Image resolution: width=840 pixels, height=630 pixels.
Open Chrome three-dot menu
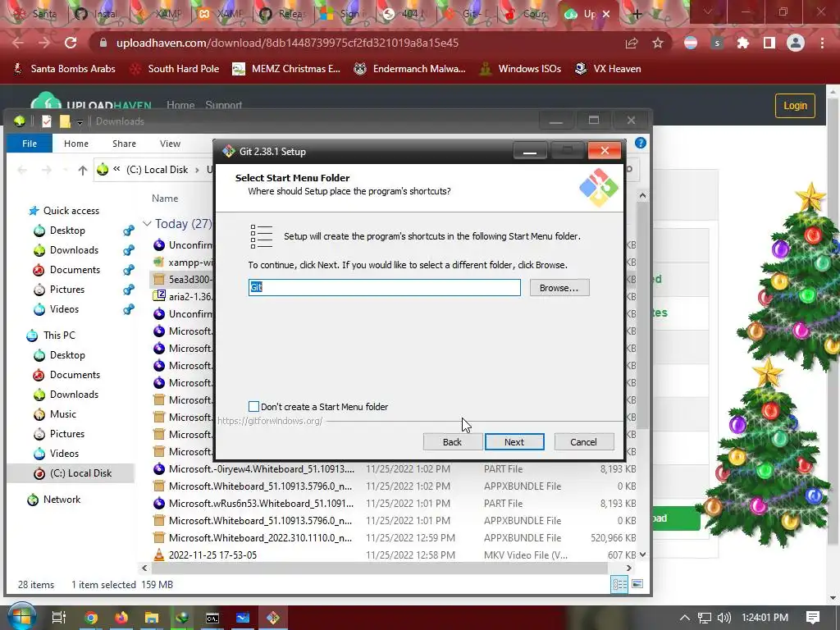tap(822, 43)
